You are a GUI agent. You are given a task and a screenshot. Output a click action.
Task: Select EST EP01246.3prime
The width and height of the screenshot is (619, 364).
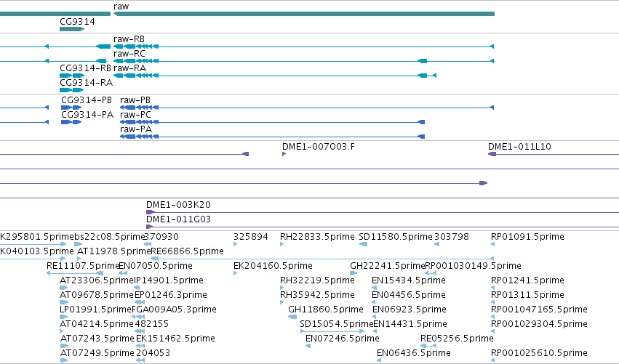pos(170,295)
